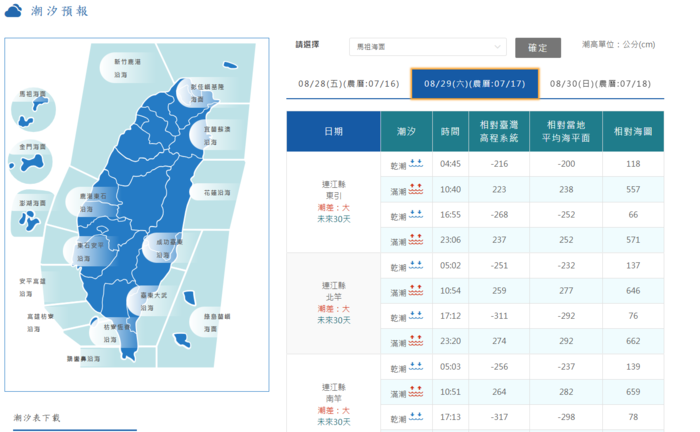Click the low tide icon at 17:13
This screenshot has height=432, width=700.
[x=416, y=417]
